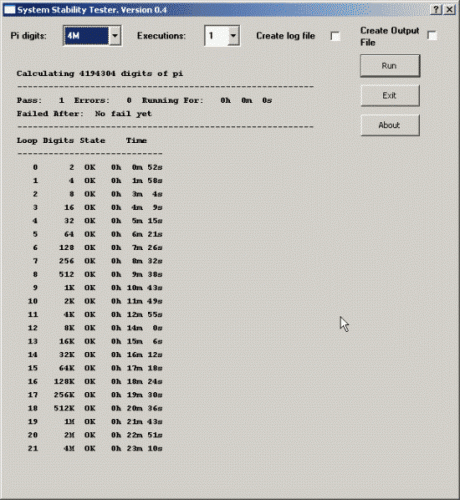Viewport: 460px width, 500px height.
Task: Click the 'Calculating 4194304 digits of pi' line
Action: pyautogui.click(x=100, y=74)
